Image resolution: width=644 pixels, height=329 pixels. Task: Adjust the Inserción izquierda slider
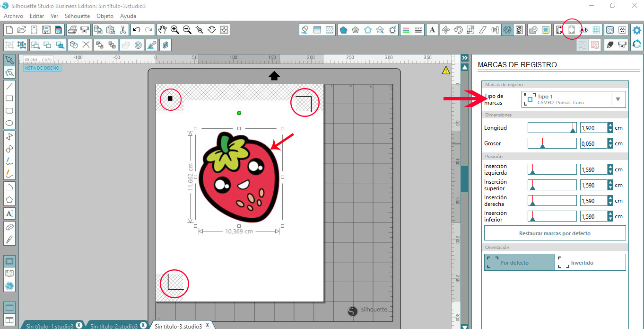[552, 169]
